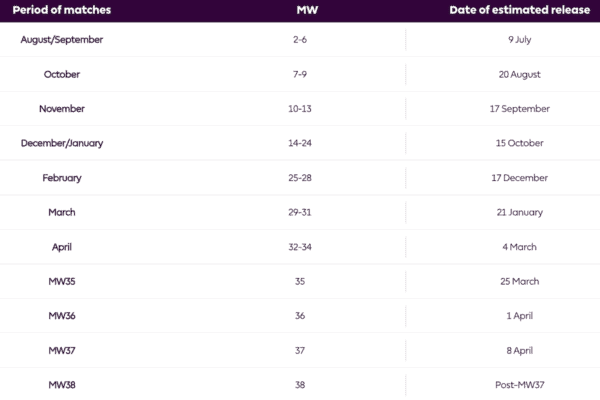The height and width of the screenshot is (400, 600).
Task: Click the April row label
Action: [62, 247]
